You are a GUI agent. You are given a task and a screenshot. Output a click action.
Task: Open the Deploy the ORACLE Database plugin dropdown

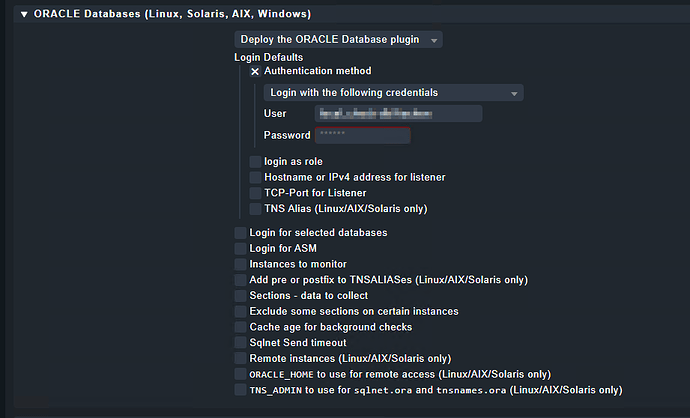click(338, 40)
